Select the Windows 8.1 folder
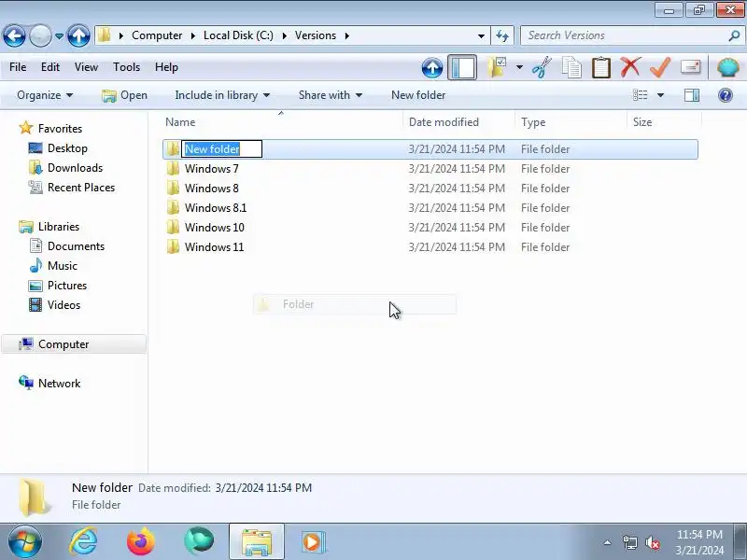Viewport: 747px width, 560px height. (216, 208)
